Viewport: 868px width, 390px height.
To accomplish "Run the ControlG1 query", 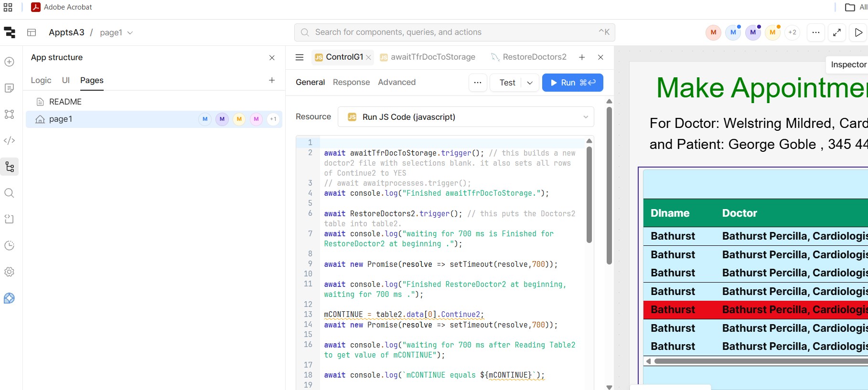I will click(572, 83).
